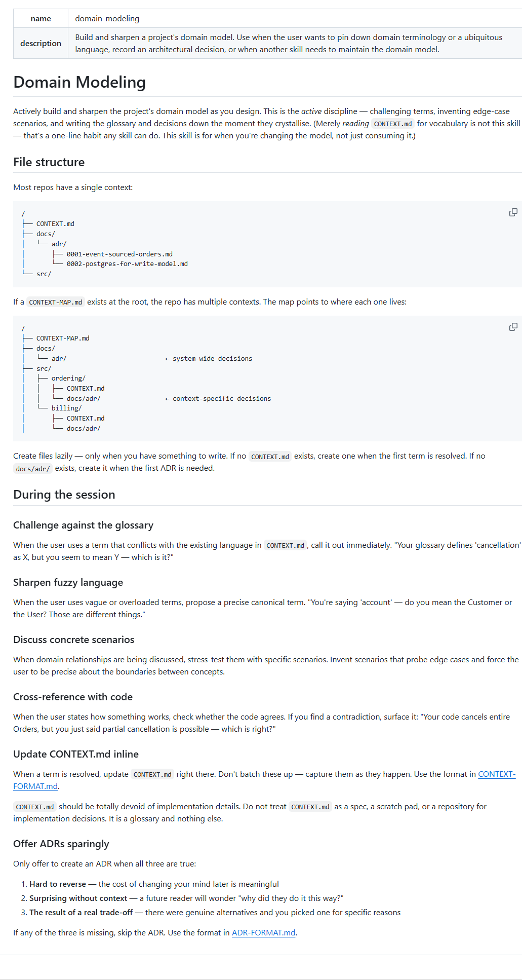Screen dimensions: 522x980
Task: Copy the CONTEXT-MAP.md multi-context tree code block
Action: (513, 327)
